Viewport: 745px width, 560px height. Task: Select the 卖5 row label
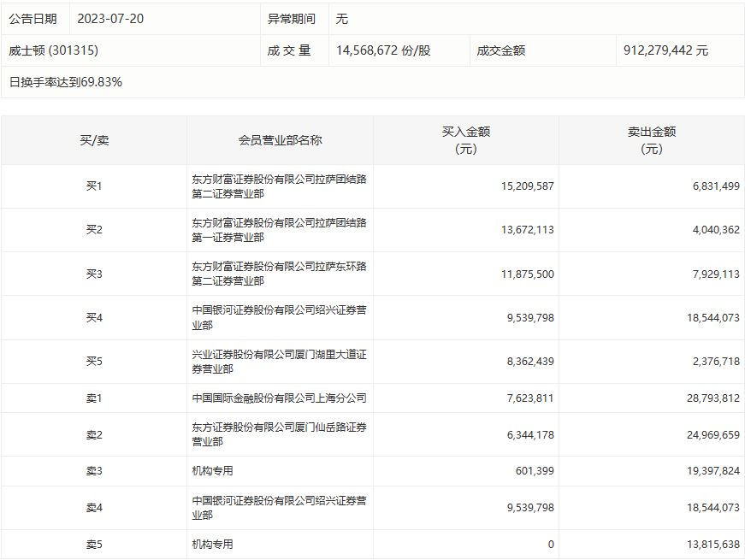tap(94, 545)
